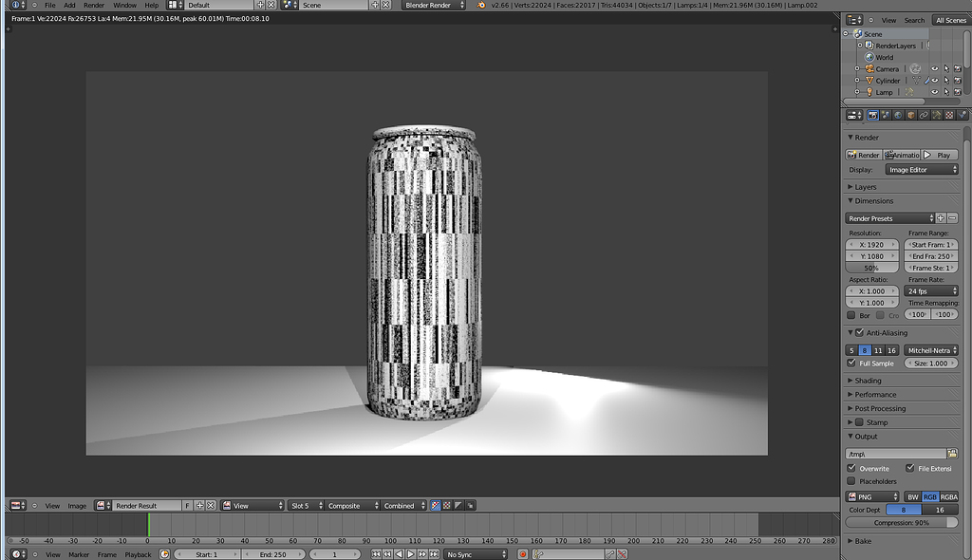Remove render preset minus button
Image resolution: width=972 pixels, height=560 pixels.
pyautogui.click(x=953, y=218)
